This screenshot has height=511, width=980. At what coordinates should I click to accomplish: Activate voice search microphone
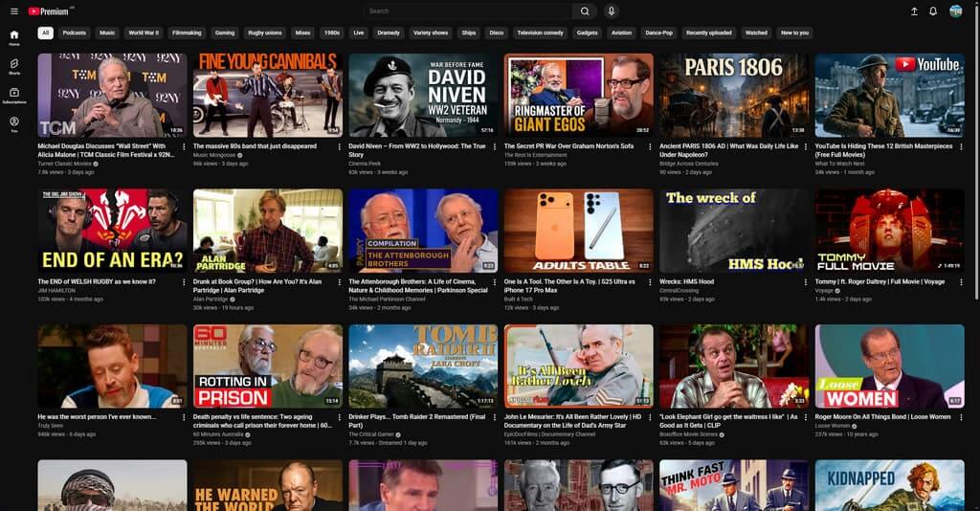click(x=612, y=11)
